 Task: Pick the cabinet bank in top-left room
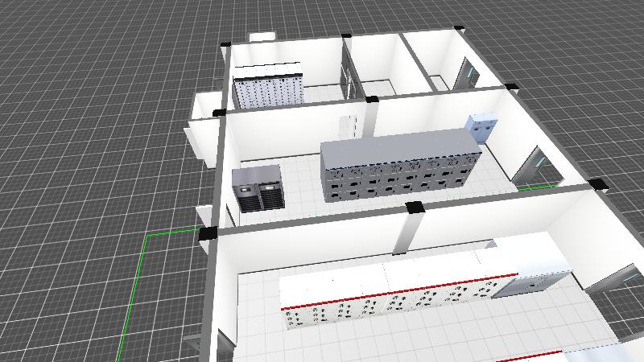pyautogui.click(x=267, y=87)
